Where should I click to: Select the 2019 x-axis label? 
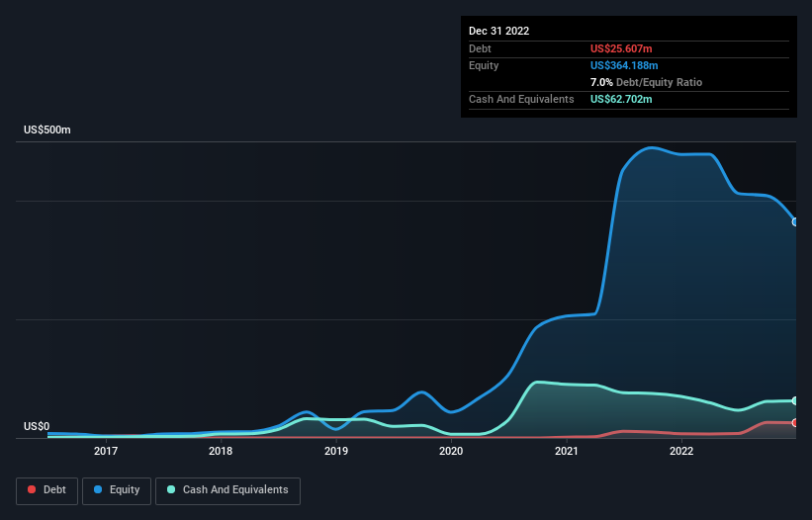336,451
